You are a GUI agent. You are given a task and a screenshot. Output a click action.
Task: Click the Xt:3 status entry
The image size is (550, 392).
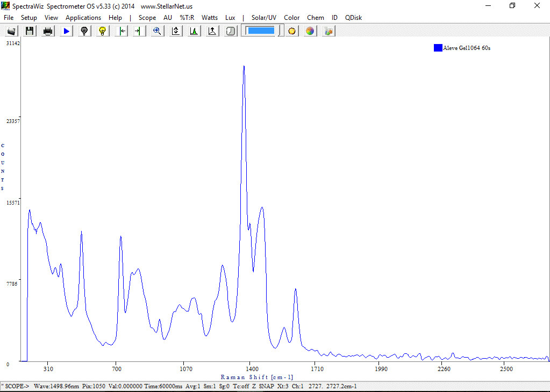pos(283,386)
